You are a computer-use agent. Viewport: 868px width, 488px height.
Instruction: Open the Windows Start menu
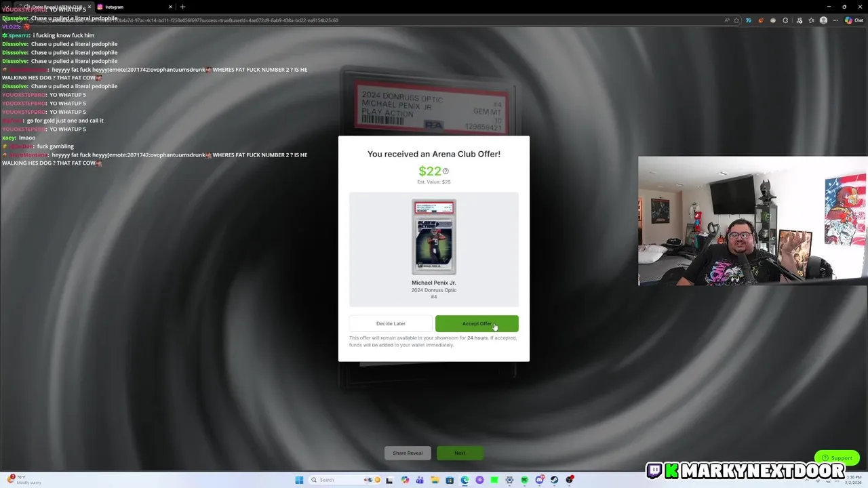point(299,480)
